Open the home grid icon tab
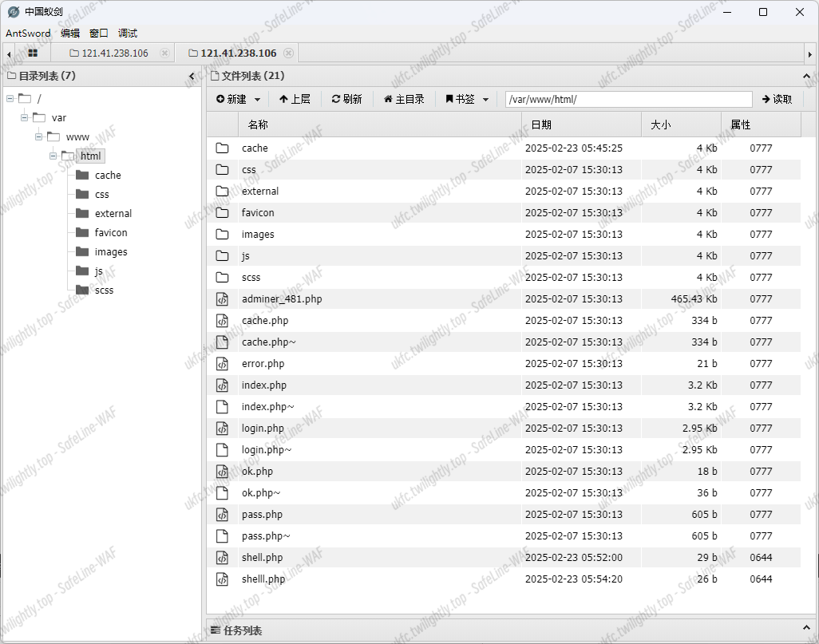 point(33,53)
